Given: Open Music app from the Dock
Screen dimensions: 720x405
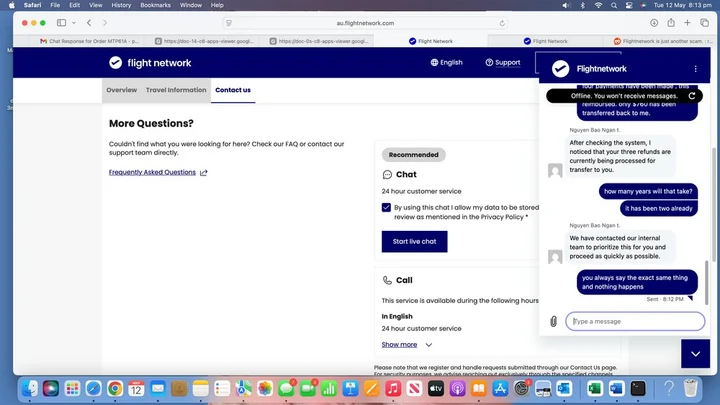Looking at the screenshot, I should pyautogui.click(x=393, y=388).
